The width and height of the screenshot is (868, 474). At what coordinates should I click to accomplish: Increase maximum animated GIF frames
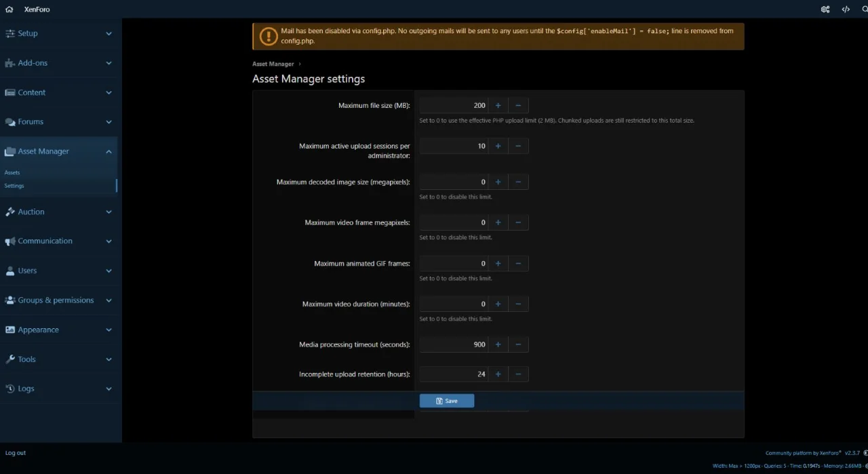[498, 263]
